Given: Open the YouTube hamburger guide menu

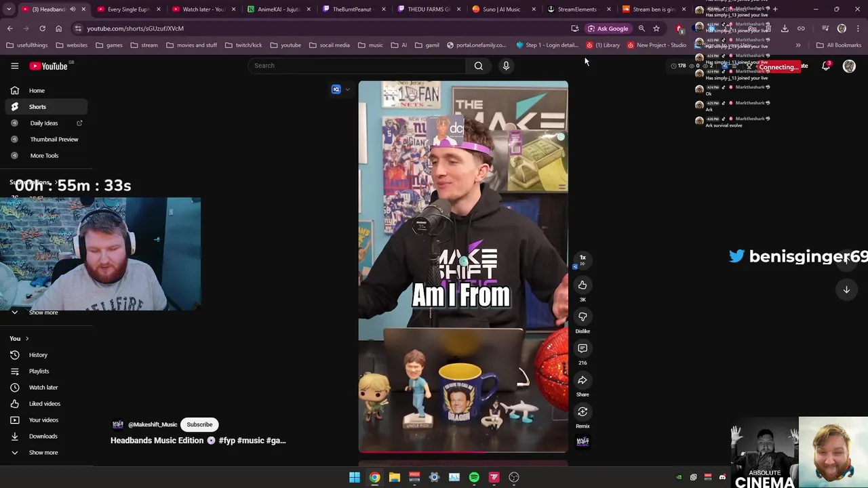Looking at the screenshot, I should pyautogui.click(x=14, y=66).
